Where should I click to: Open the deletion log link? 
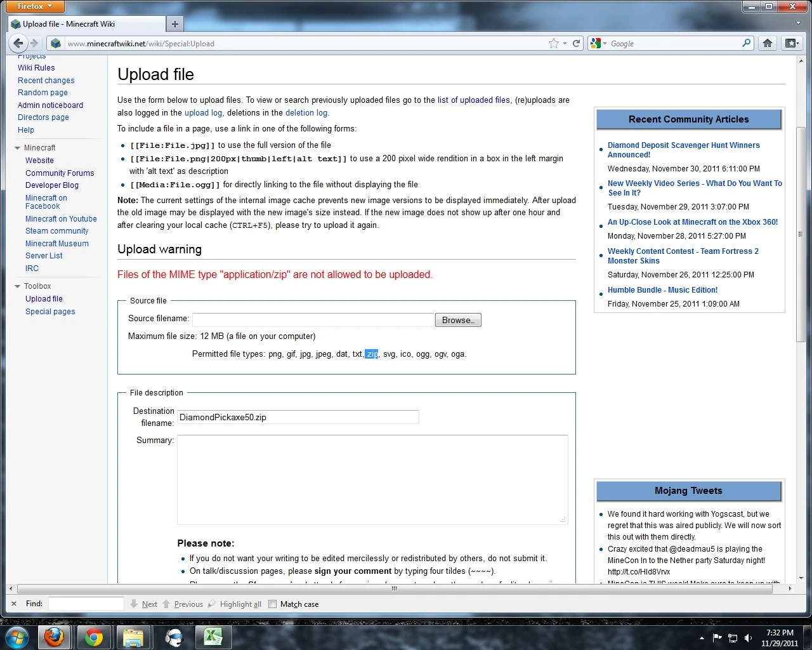[306, 113]
